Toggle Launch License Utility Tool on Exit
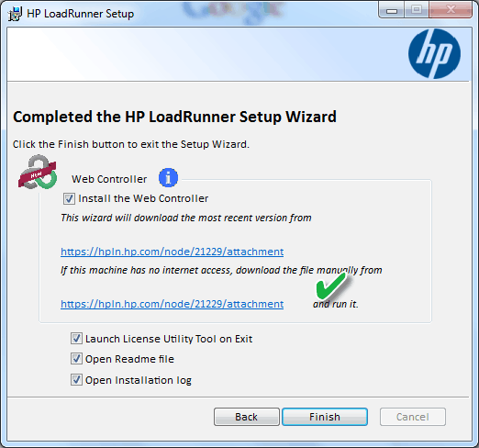Viewport: 479px width, 448px height. (x=76, y=339)
